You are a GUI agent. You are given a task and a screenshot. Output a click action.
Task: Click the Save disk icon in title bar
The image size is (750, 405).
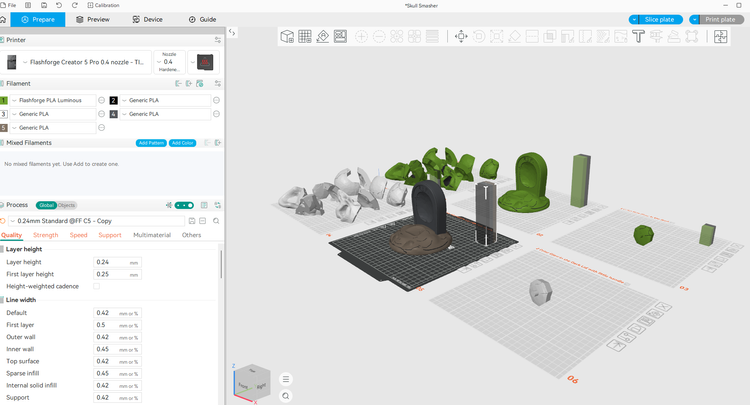[44, 5]
